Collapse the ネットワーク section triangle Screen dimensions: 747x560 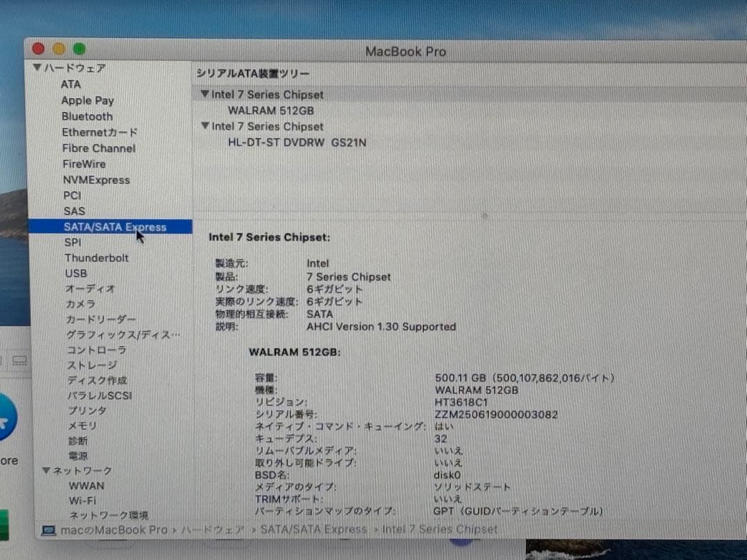[46, 470]
